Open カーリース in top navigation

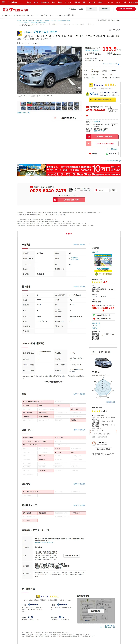click(68, 2)
